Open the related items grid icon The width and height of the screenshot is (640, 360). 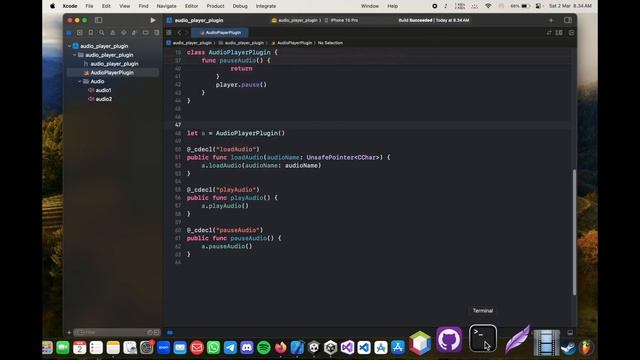pyautogui.click(x=169, y=33)
